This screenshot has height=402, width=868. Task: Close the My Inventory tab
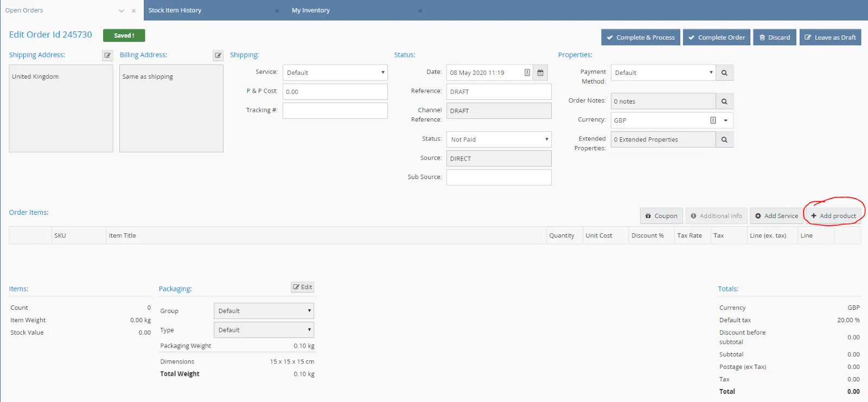(420, 11)
